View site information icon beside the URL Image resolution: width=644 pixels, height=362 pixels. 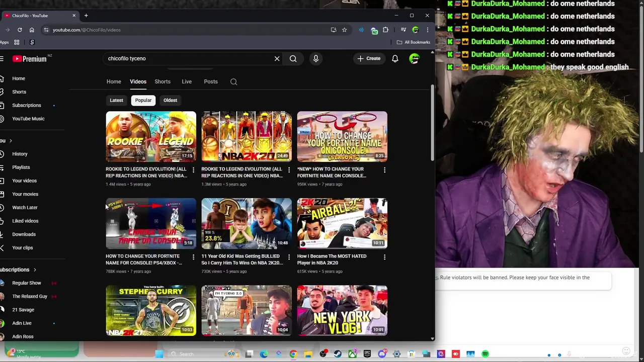[x=46, y=30]
